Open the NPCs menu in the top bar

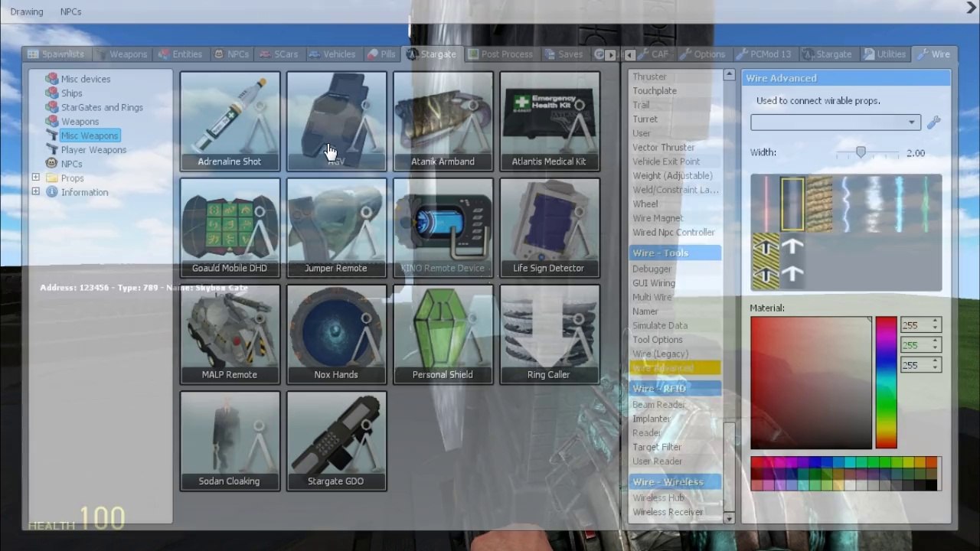pyautogui.click(x=70, y=11)
